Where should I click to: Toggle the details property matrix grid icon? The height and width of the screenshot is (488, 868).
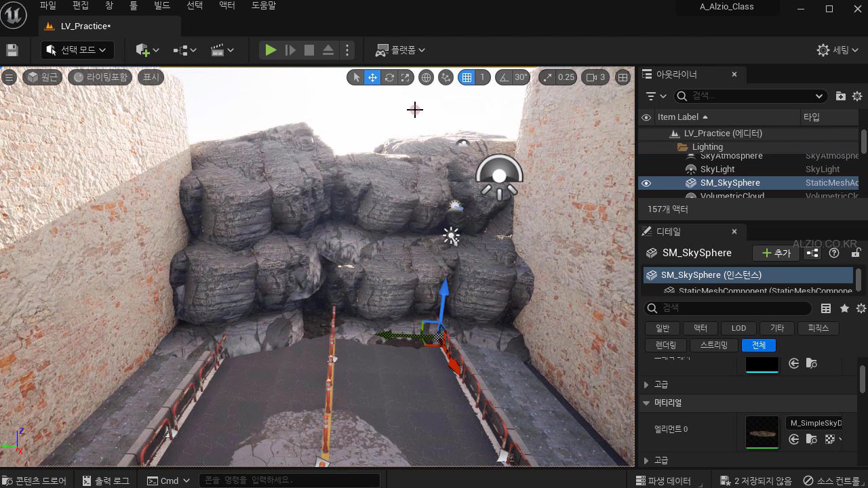pos(826,308)
